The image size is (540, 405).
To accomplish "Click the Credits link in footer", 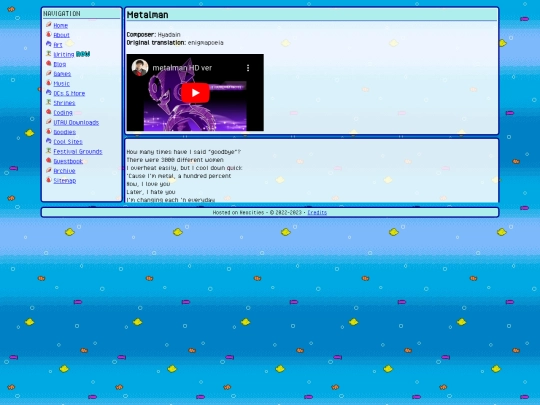I will pos(317,212).
